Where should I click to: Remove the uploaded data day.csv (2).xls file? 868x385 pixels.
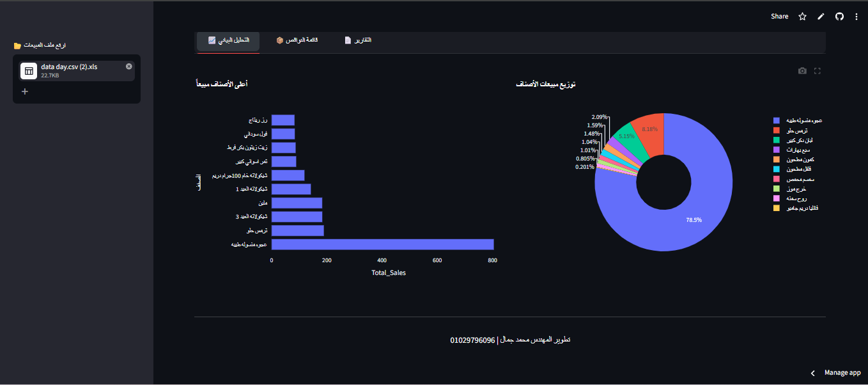(x=128, y=67)
